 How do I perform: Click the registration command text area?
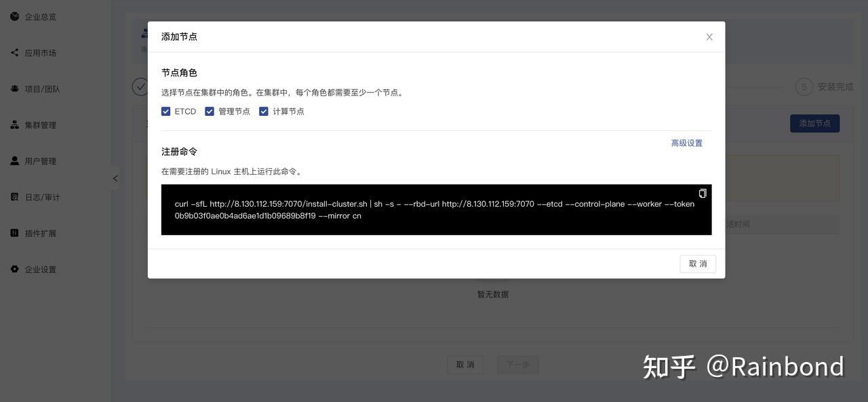436,209
